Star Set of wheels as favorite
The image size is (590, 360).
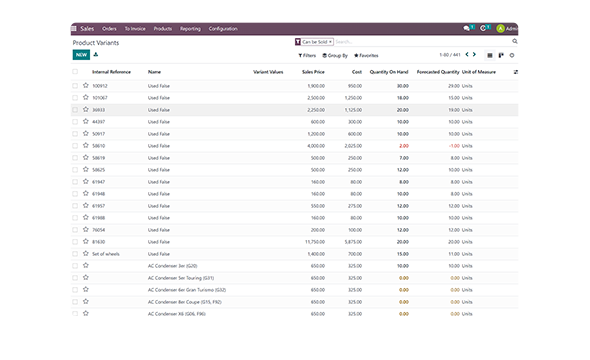point(86,254)
